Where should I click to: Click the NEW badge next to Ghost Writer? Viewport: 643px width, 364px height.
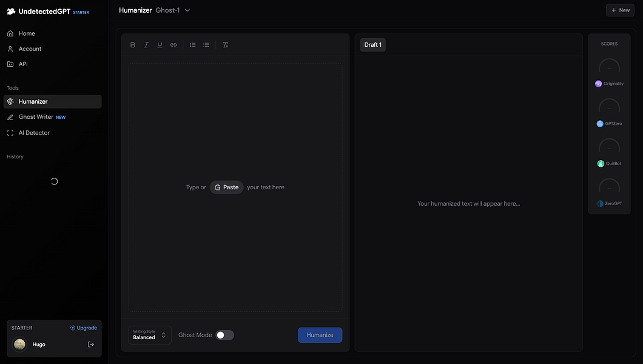pyautogui.click(x=61, y=117)
